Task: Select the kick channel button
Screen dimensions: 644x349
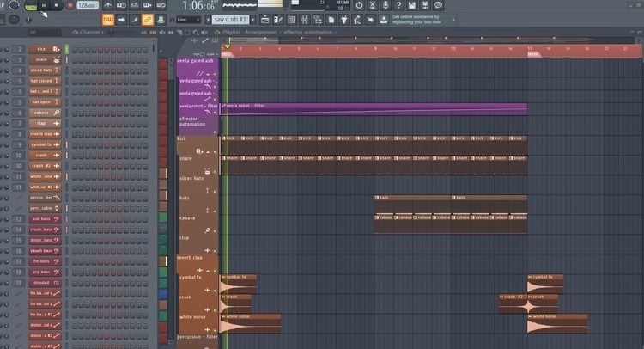Action: [45, 49]
